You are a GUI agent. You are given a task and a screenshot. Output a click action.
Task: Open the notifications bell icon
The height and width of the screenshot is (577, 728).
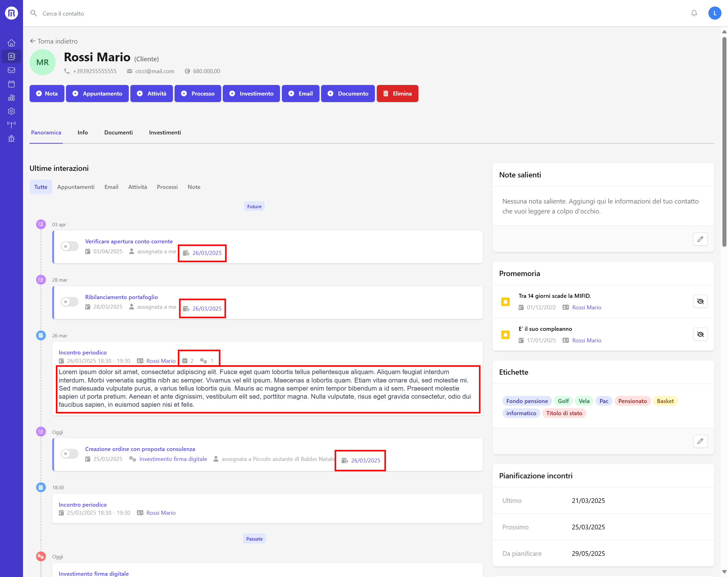click(694, 13)
